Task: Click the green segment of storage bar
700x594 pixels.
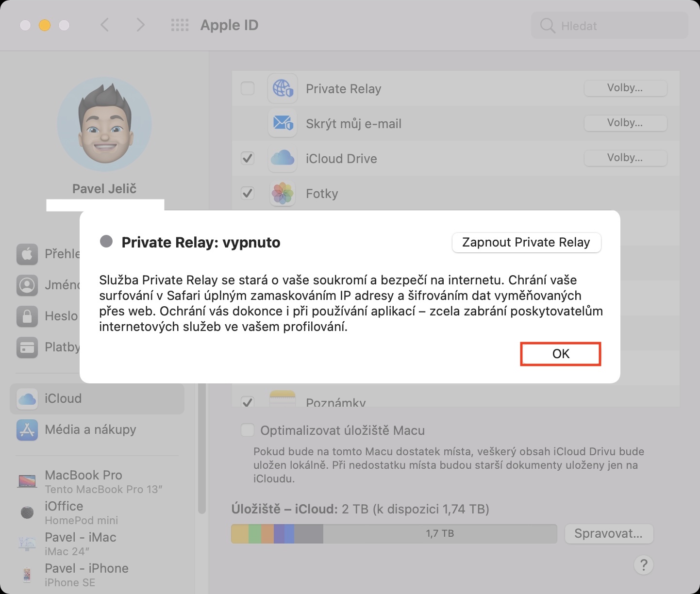Action: (255, 534)
